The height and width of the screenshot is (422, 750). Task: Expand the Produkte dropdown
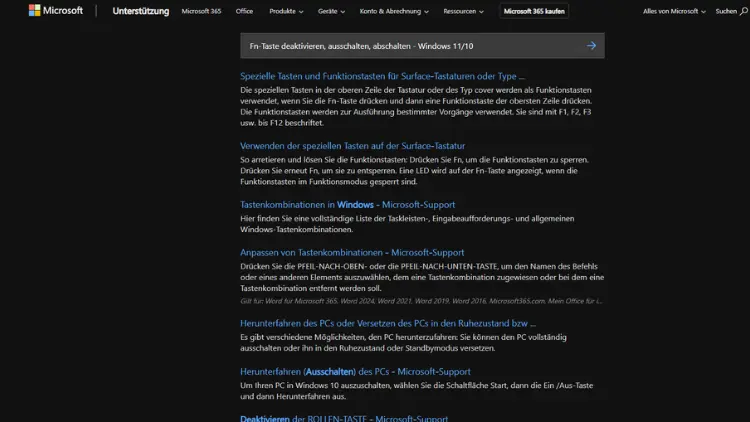pyautogui.click(x=286, y=11)
